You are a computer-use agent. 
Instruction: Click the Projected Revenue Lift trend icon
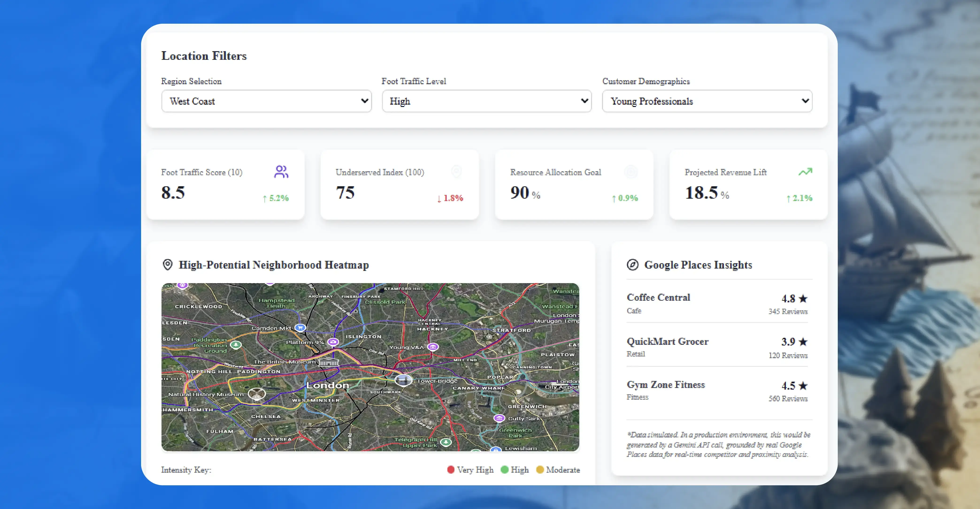click(x=805, y=172)
